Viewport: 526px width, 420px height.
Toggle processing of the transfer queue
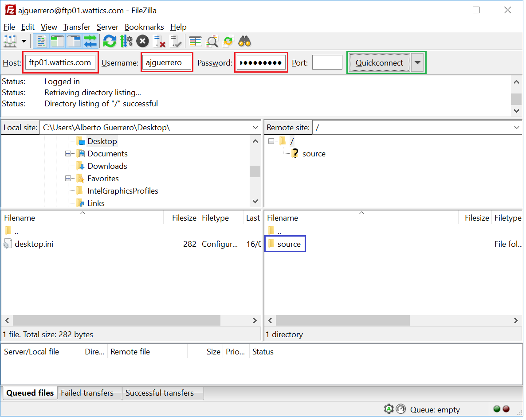(126, 42)
